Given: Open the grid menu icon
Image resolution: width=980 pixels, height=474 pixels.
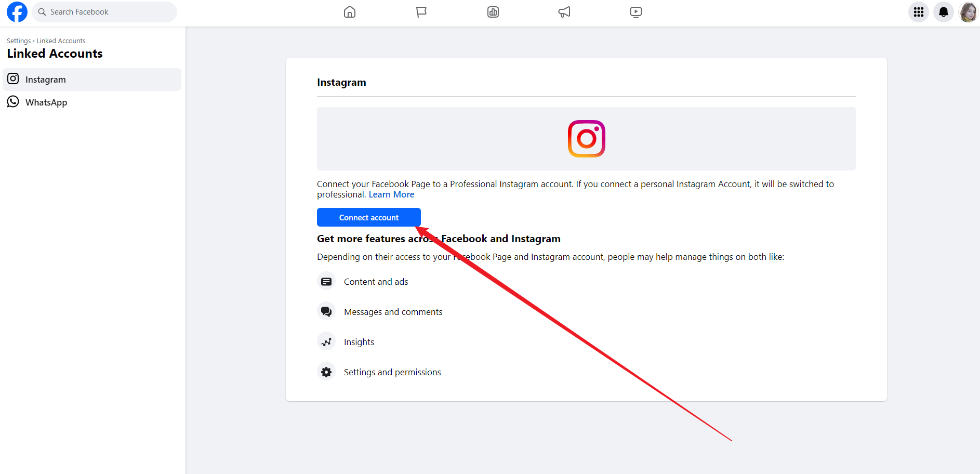Looking at the screenshot, I should (919, 12).
